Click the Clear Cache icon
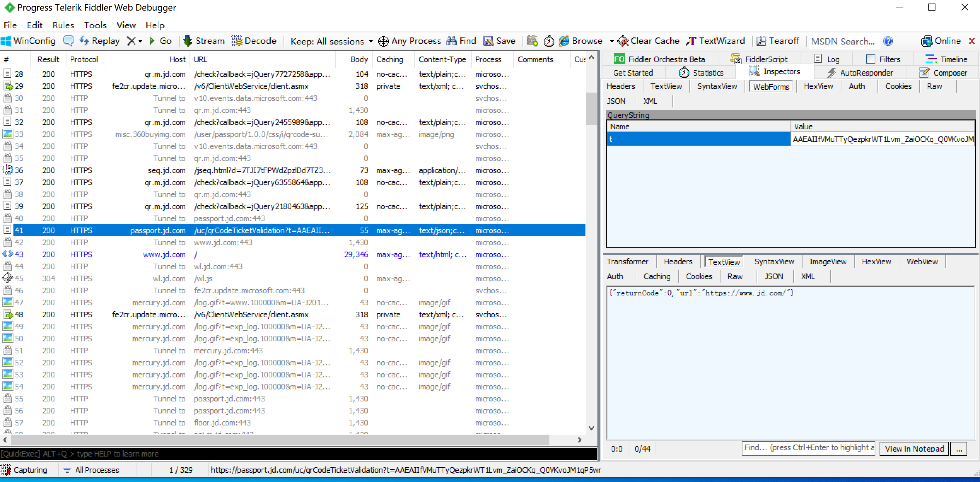Screen dimensions: 980x482 tap(623, 41)
